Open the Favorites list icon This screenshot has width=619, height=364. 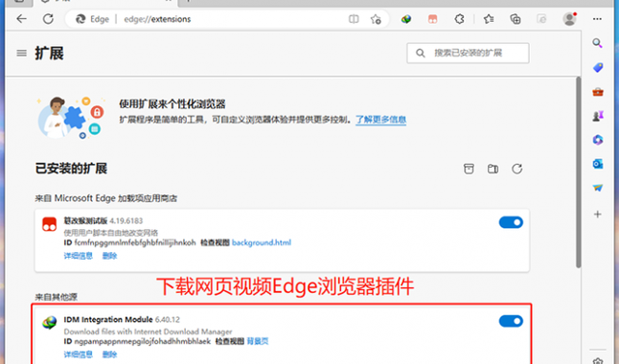(489, 19)
